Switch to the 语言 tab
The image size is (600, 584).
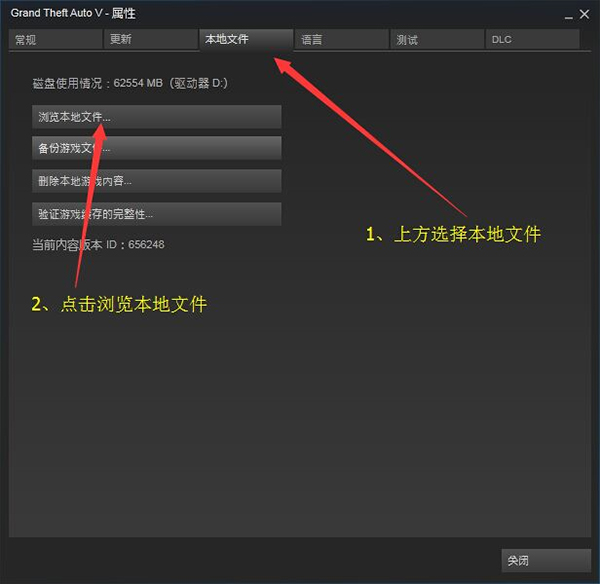tap(341, 39)
